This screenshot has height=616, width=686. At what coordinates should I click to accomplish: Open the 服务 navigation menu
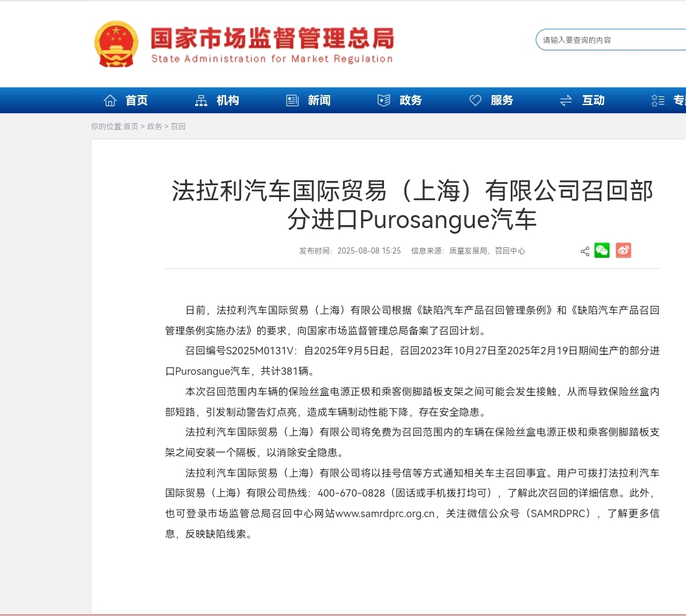pos(502,101)
